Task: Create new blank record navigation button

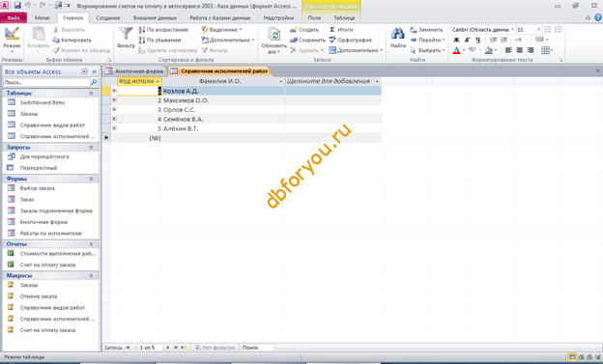Action: coord(185,348)
